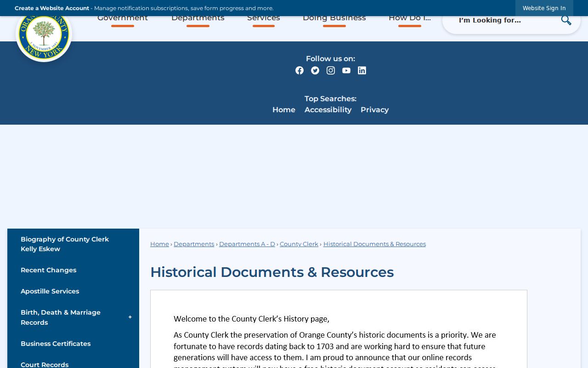Open Birth, Death & Marriage Records page
Screen dimensions: 588x368
[61, 317]
